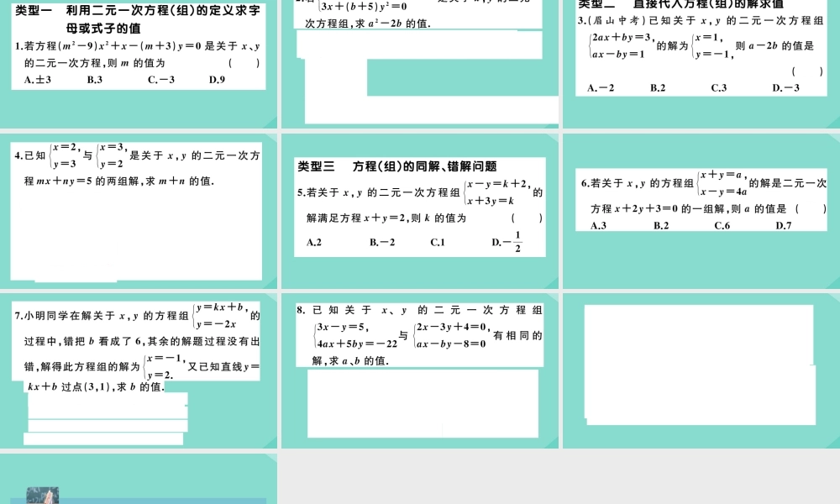
Task: Click answer option C.1 in problem 5
Action: coord(438,242)
